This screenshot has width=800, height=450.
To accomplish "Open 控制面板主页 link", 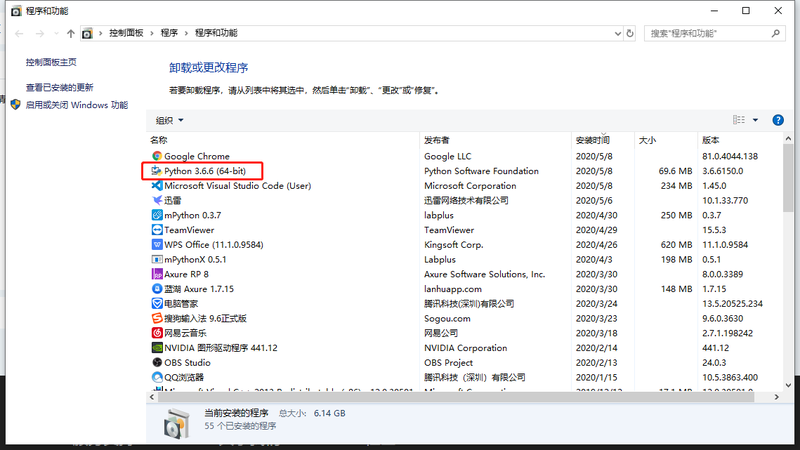I will point(51,62).
